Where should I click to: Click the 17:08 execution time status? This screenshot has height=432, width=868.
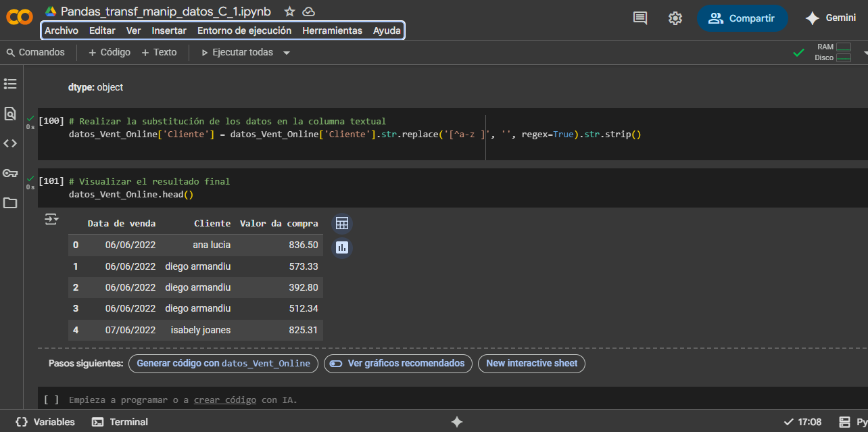802,422
